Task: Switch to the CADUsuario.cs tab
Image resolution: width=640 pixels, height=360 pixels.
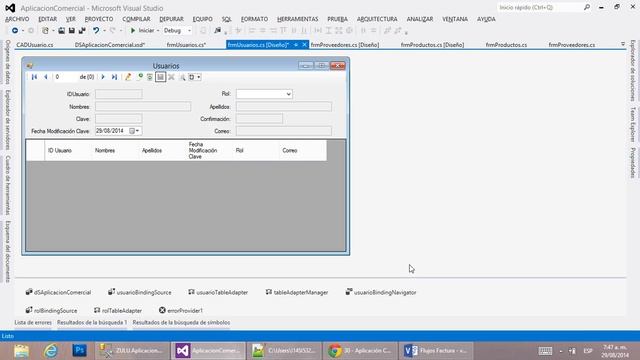Action: [x=35, y=45]
